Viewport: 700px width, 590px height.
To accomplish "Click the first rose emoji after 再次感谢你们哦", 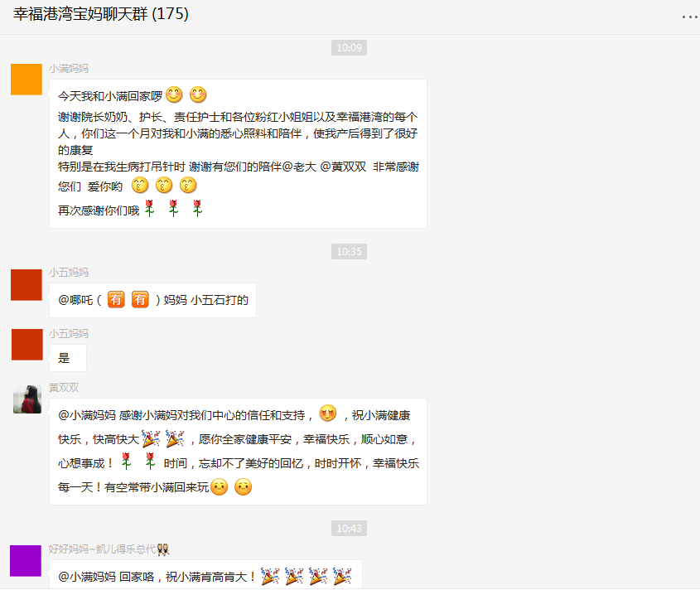I will pyautogui.click(x=150, y=209).
